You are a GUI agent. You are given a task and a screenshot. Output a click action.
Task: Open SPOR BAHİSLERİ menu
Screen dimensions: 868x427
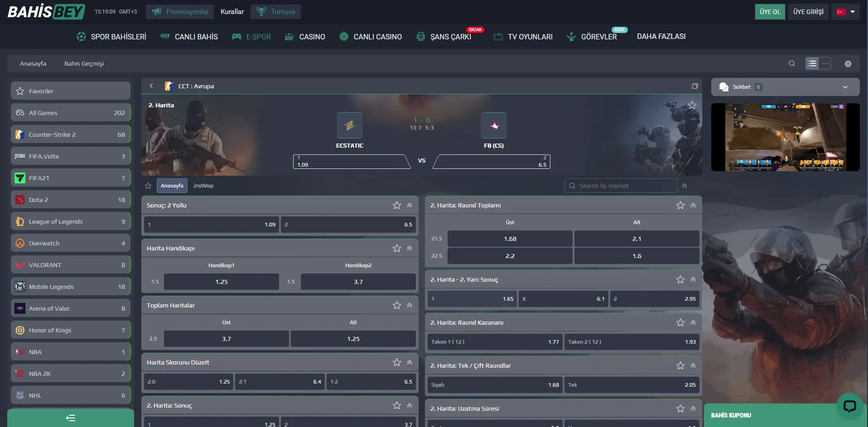111,37
